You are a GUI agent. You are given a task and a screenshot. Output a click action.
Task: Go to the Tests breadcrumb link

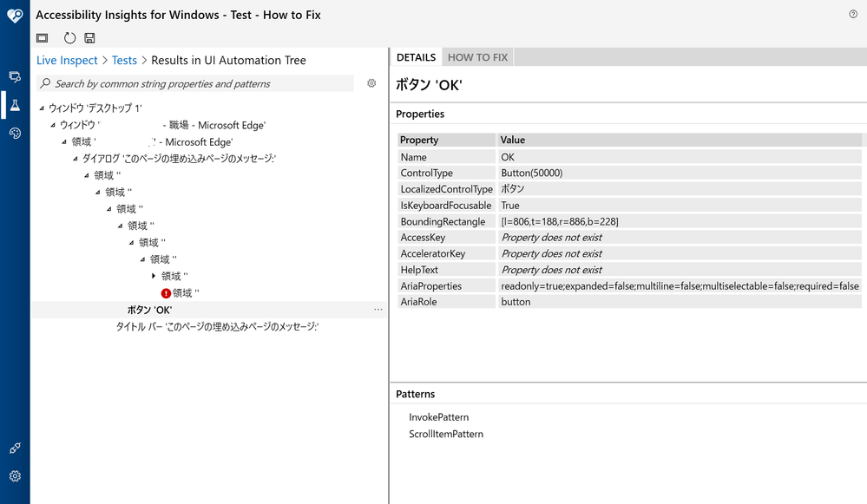124,61
